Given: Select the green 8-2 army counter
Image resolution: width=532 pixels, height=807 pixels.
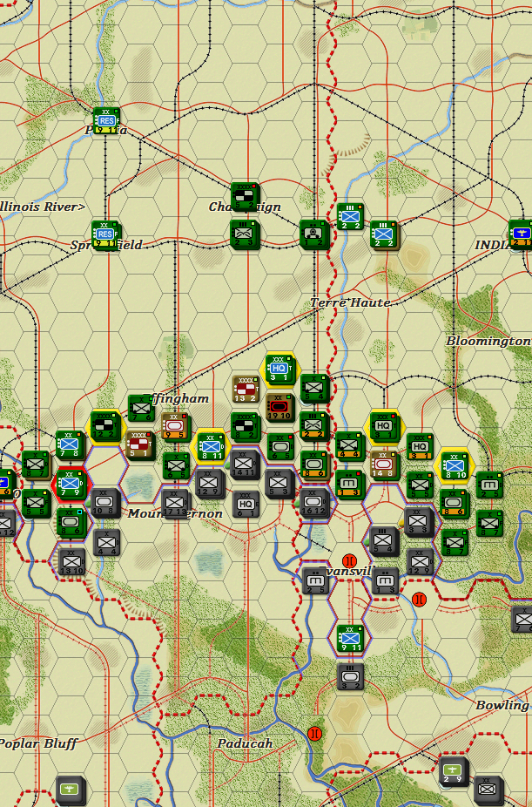Looking at the screenshot, I should (x=245, y=427).
